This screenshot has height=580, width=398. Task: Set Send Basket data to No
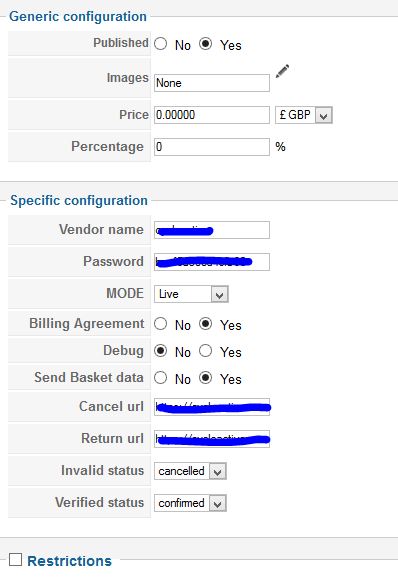pos(161,378)
